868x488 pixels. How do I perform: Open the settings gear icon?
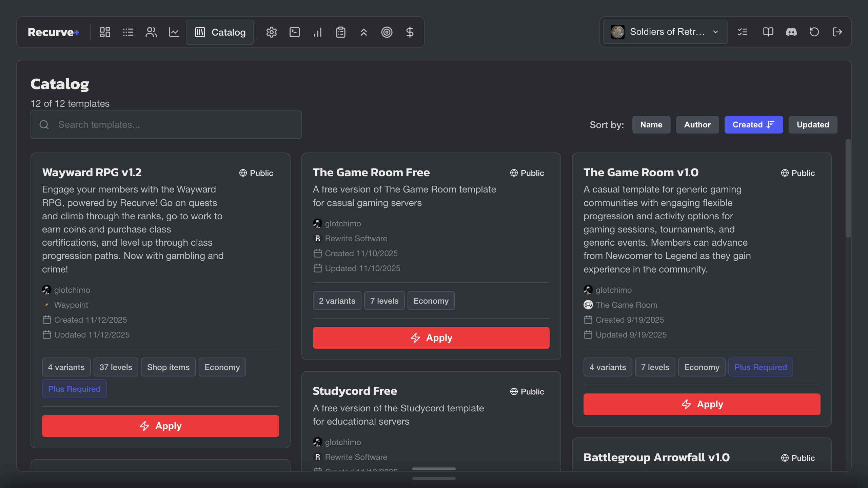click(271, 32)
